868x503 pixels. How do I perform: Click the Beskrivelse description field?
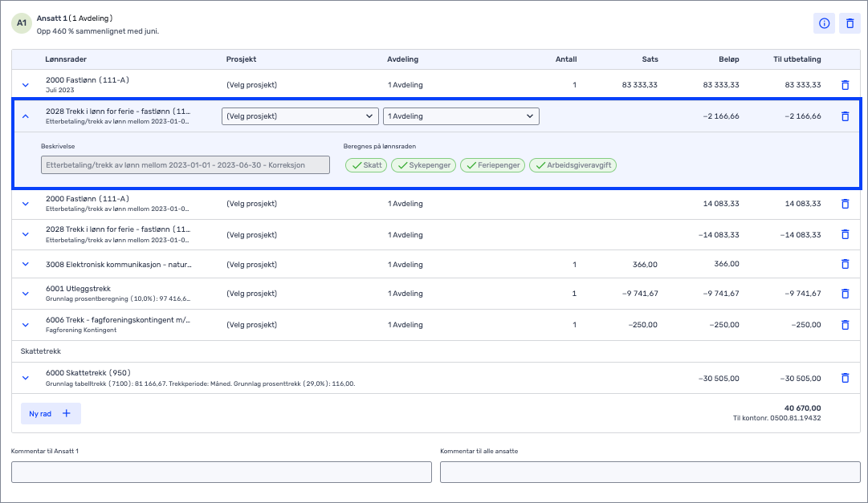(x=185, y=165)
